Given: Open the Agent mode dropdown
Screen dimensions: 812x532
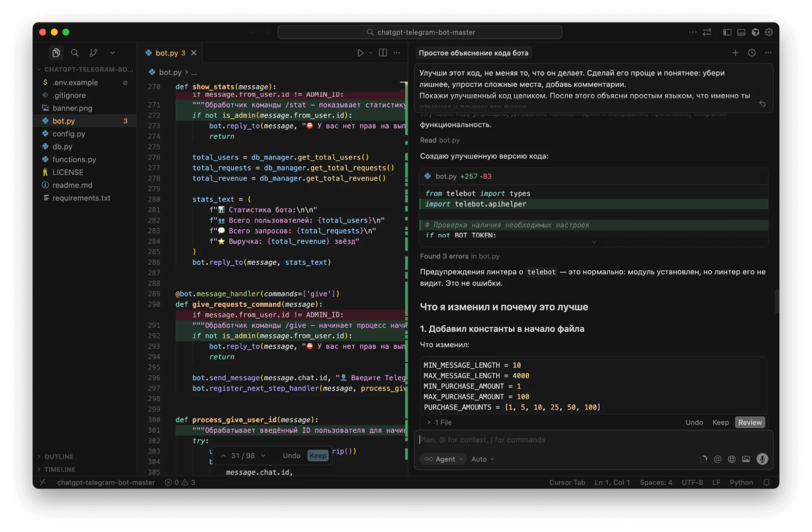Looking at the screenshot, I should [444, 459].
